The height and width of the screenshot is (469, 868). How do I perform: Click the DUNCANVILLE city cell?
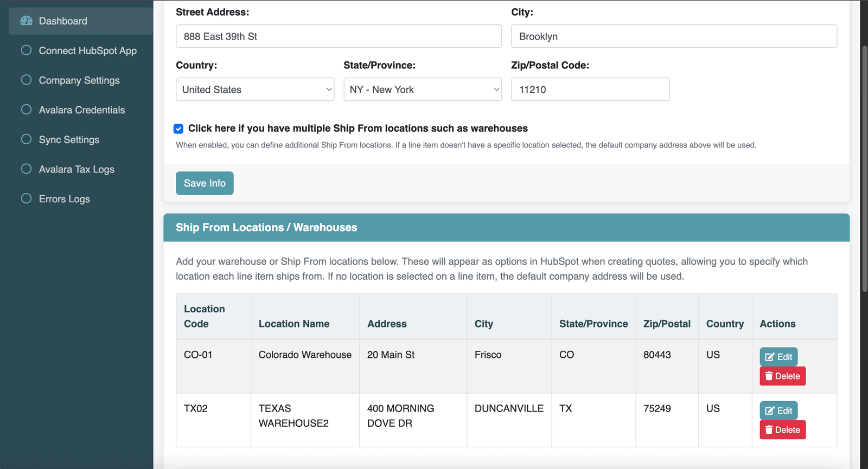pos(509,420)
